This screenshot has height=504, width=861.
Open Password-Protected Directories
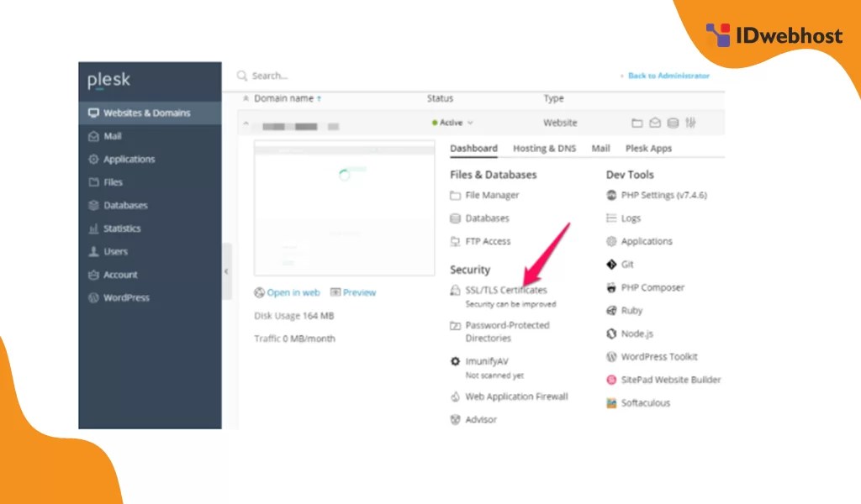click(507, 332)
